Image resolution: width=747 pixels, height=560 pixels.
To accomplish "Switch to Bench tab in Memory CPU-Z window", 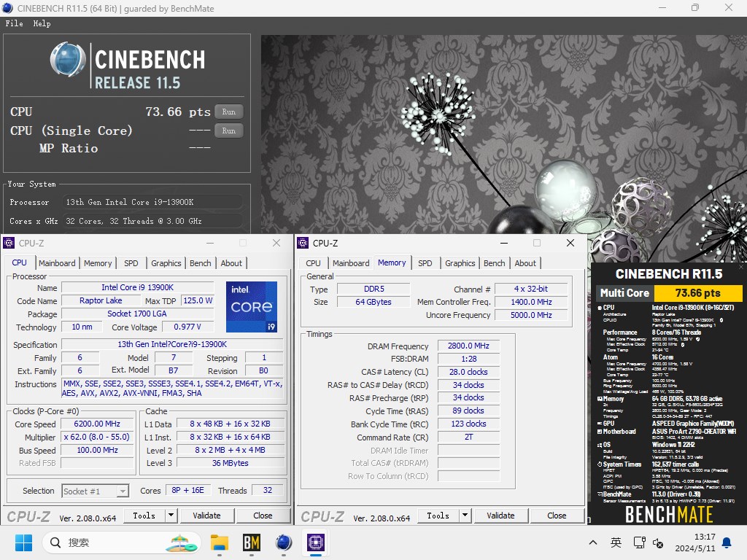I will pos(494,263).
